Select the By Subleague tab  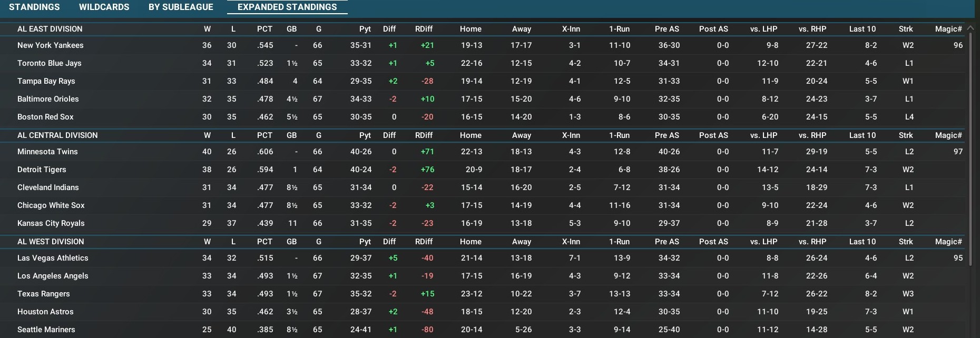point(181,7)
